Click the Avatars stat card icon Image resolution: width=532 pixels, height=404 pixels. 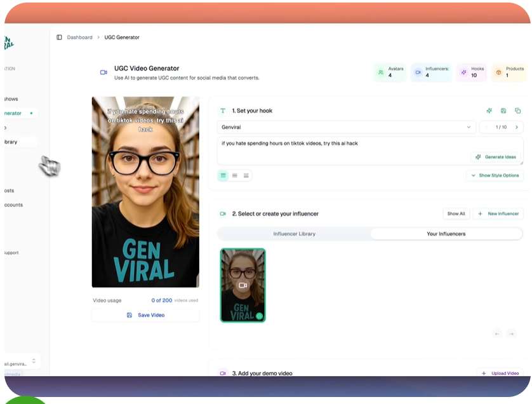pyautogui.click(x=382, y=72)
